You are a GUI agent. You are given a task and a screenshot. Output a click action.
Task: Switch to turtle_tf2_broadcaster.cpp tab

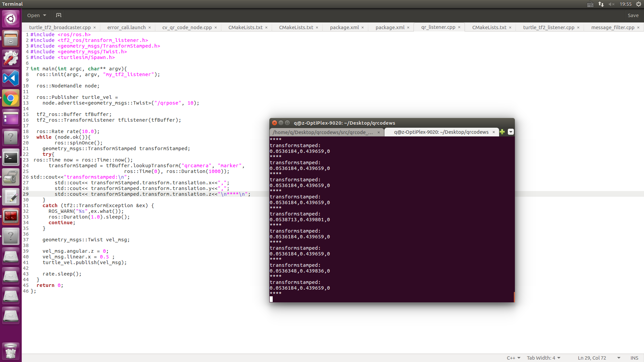pyautogui.click(x=60, y=27)
